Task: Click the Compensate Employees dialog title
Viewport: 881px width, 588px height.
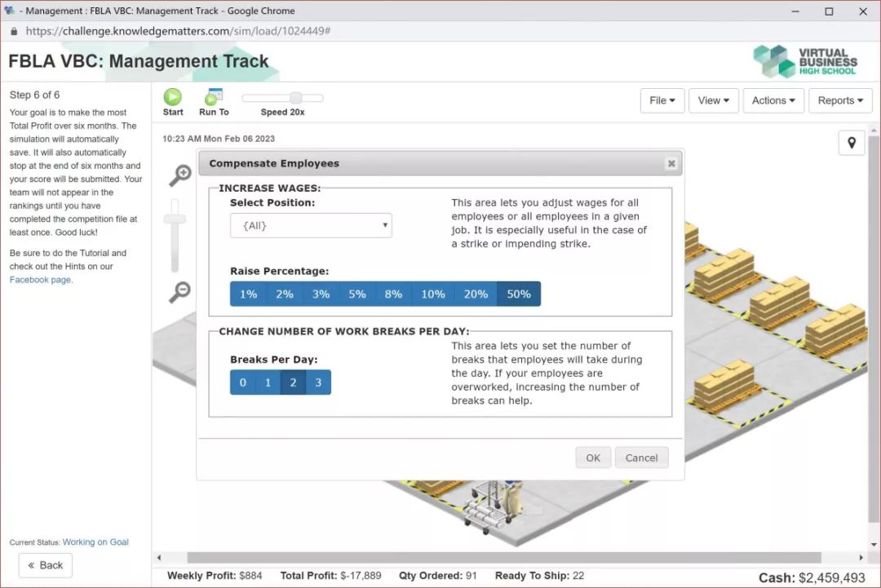Action: (x=274, y=163)
